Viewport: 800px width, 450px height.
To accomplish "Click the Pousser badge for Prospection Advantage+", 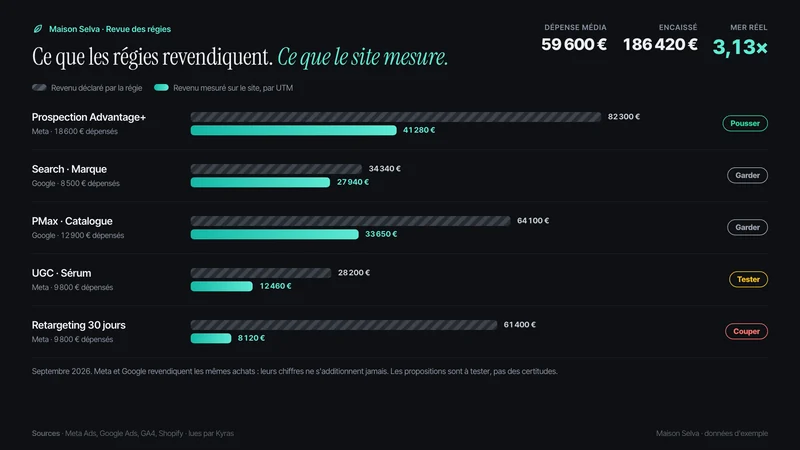I will pos(745,123).
